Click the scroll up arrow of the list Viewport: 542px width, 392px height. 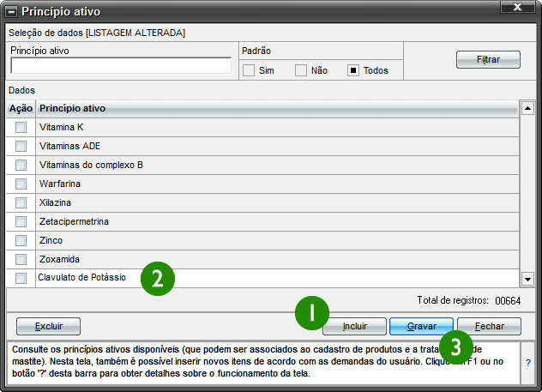click(527, 109)
